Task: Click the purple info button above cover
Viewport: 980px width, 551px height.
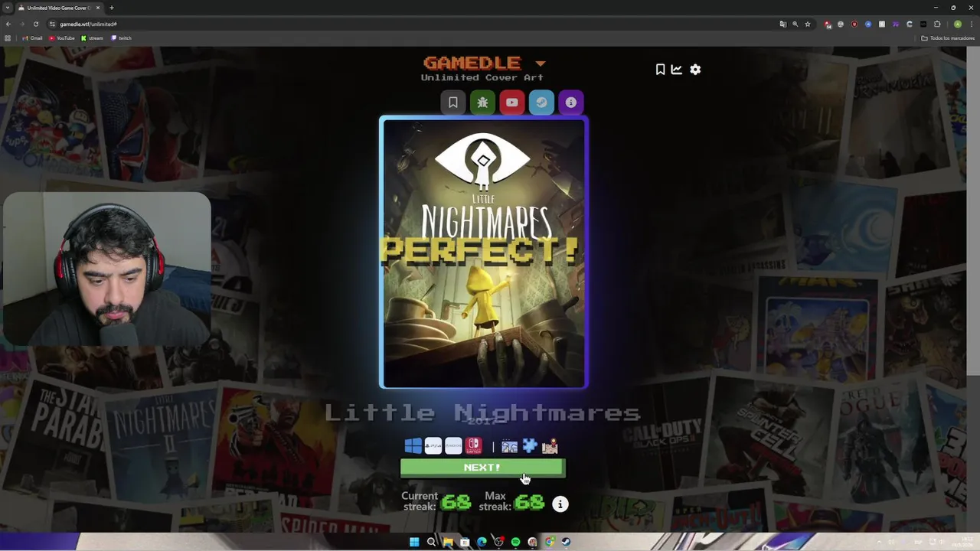Action: pyautogui.click(x=571, y=103)
